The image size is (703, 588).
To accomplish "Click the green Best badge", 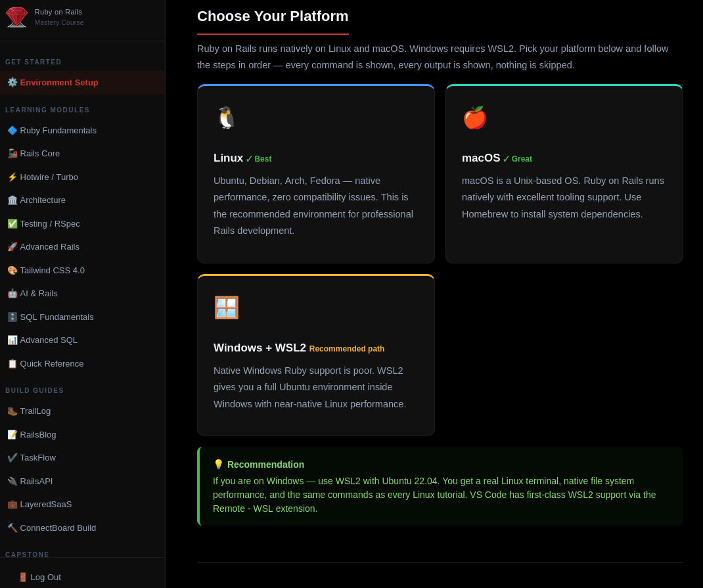I will pos(259,158).
